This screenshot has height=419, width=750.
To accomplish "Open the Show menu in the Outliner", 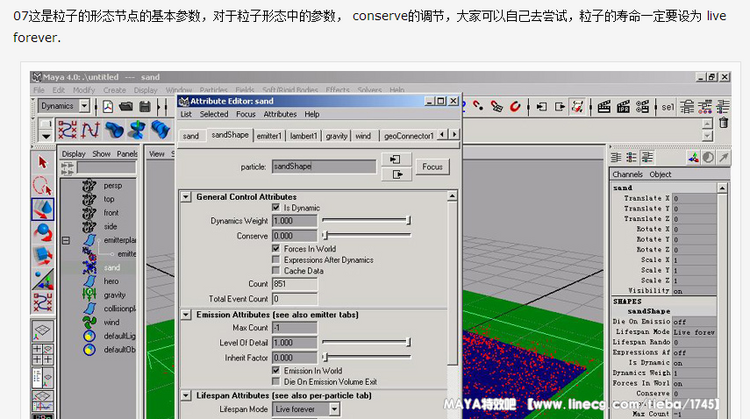I will 101,154.
